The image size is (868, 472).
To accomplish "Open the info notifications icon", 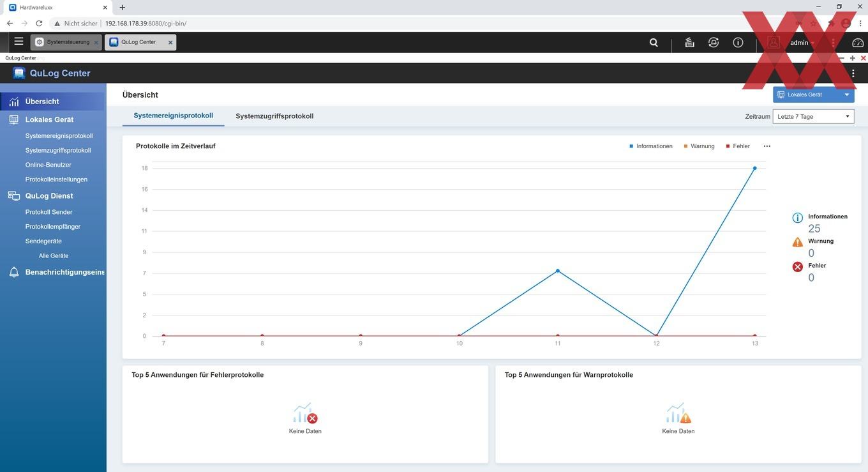I will coord(738,43).
